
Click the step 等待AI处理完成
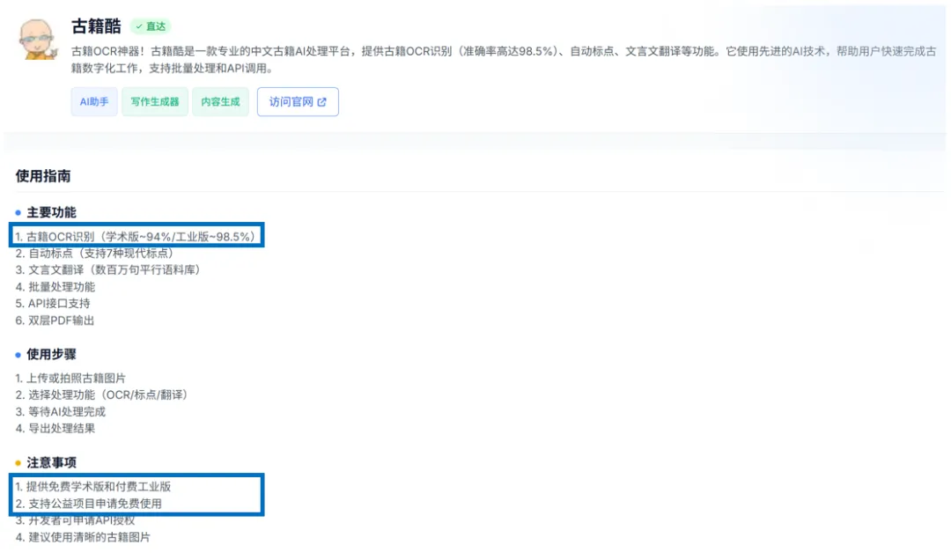[61, 411]
